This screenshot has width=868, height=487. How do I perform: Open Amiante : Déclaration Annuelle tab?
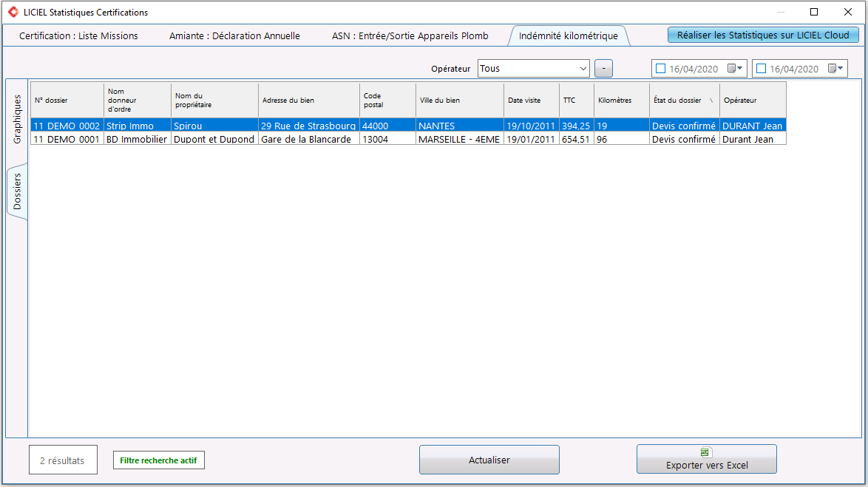(x=234, y=35)
